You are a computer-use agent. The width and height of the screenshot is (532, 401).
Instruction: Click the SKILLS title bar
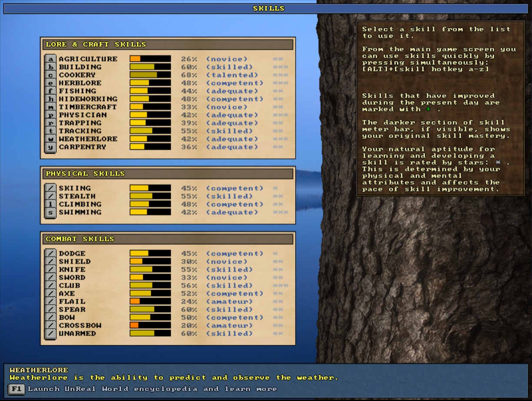click(x=266, y=8)
